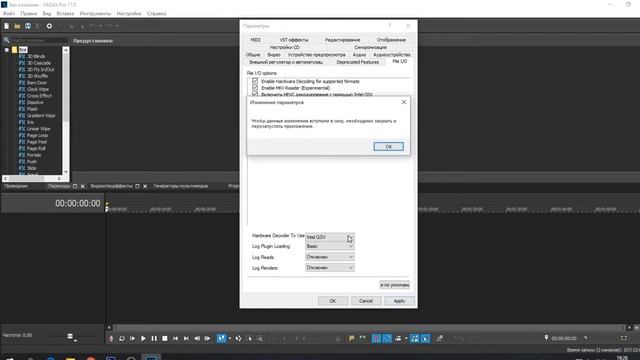Click Go to start icon in transport

tap(176, 338)
